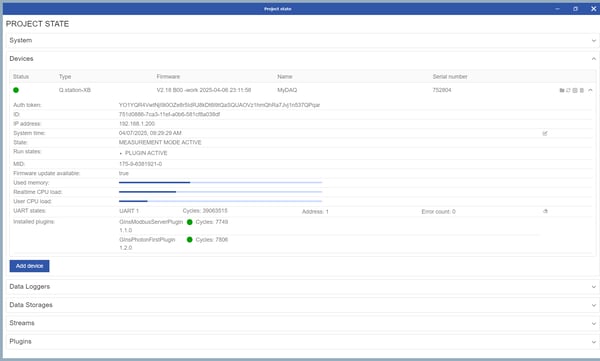Click the Realtime CPU load bar

pos(220,192)
